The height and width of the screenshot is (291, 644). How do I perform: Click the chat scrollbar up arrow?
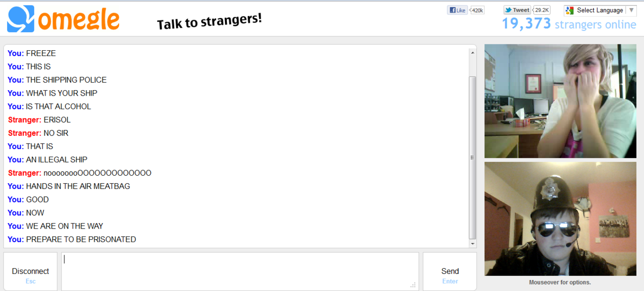[472, 52]
